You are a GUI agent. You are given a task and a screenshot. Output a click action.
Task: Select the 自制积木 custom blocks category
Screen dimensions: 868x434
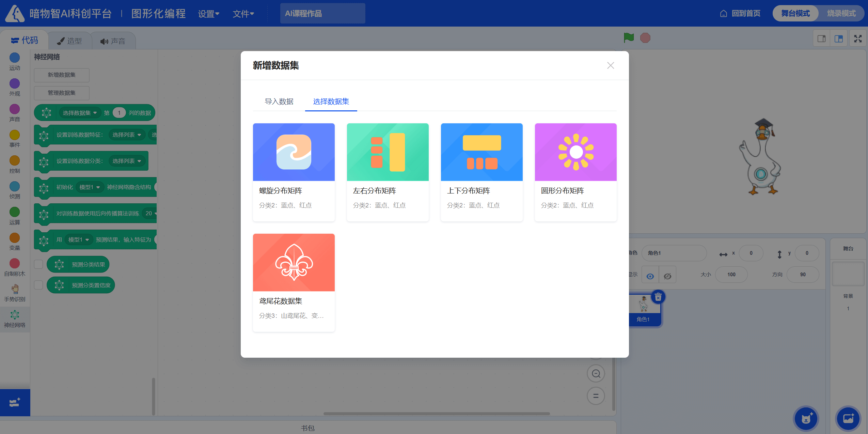point(15,267)
